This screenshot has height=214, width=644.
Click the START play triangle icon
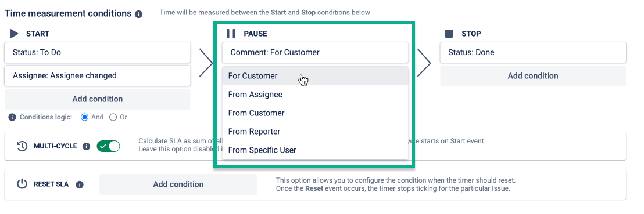click(15, 34)
